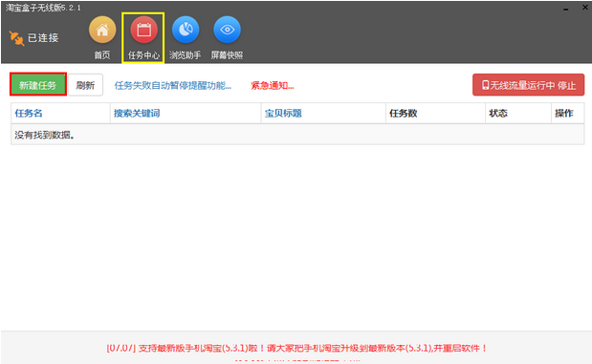Sort by the 任务名 column header

[x=29, y=113]
